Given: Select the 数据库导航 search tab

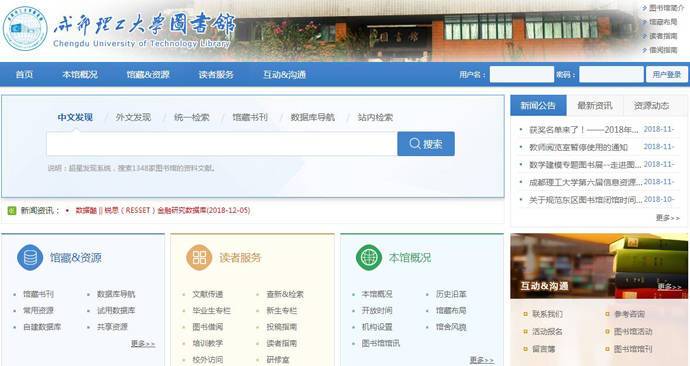Looking at the screenshot, I should click(x=312, y=117).
